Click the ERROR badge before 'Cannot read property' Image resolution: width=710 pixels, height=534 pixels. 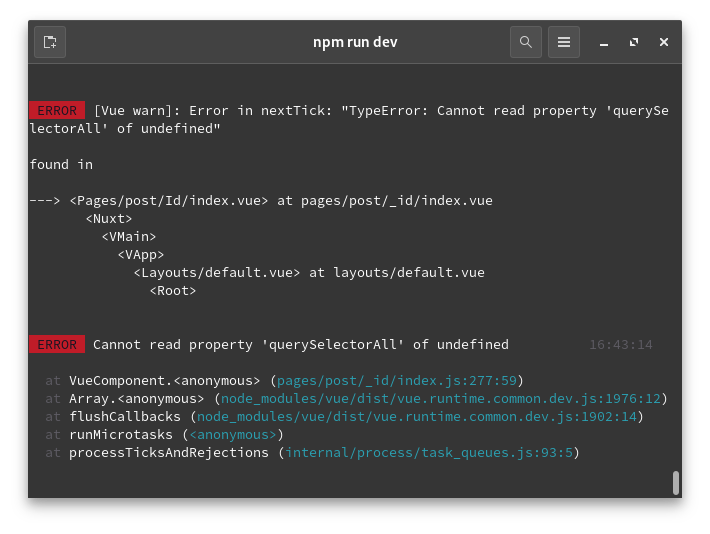[57, 345]
